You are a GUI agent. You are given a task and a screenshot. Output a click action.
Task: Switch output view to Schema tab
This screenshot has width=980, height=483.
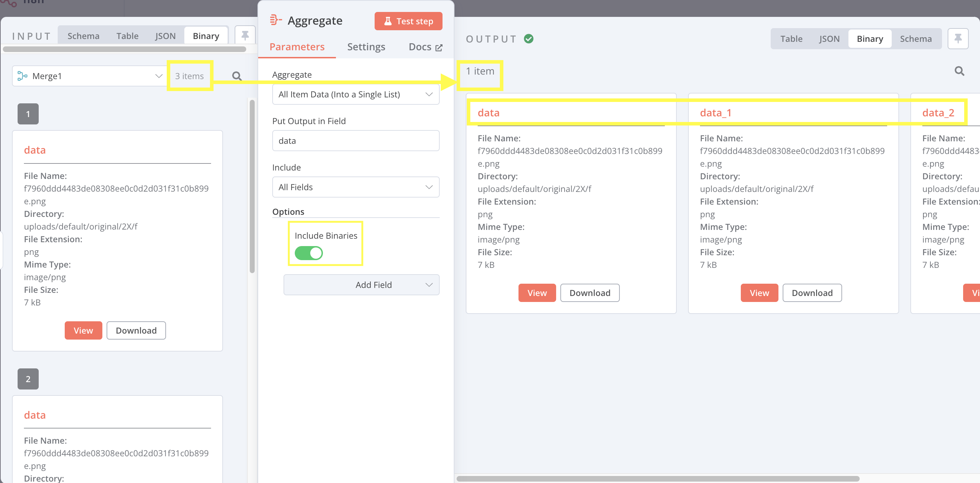[x=916, y=39]
